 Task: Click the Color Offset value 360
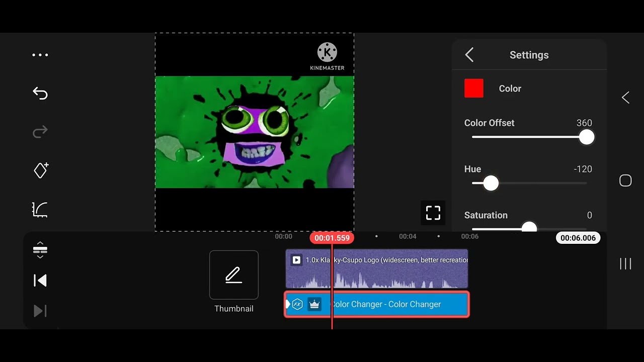click(x=584, y=123)
